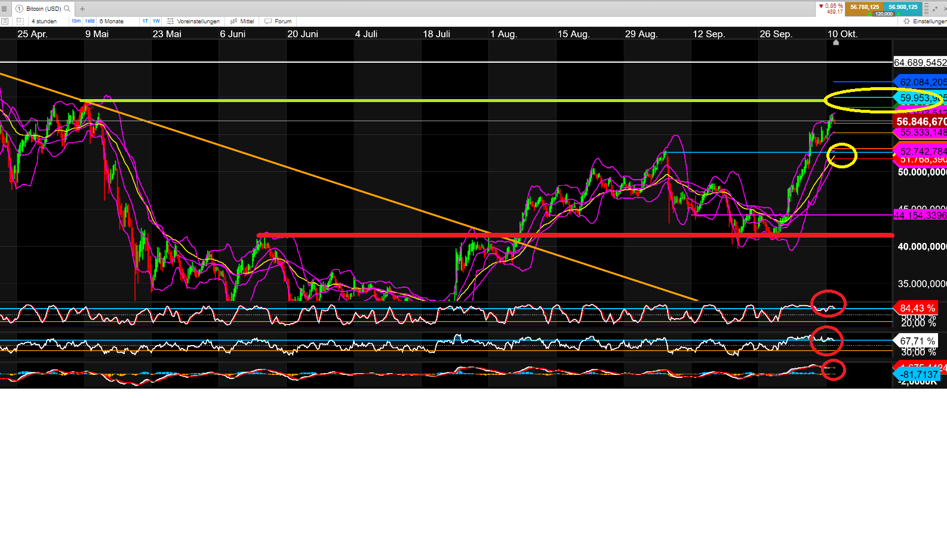Open the Voreinstellungen menu
This screenshot has height=560, width=947.
pyautogui.click(x=193, y=21)
